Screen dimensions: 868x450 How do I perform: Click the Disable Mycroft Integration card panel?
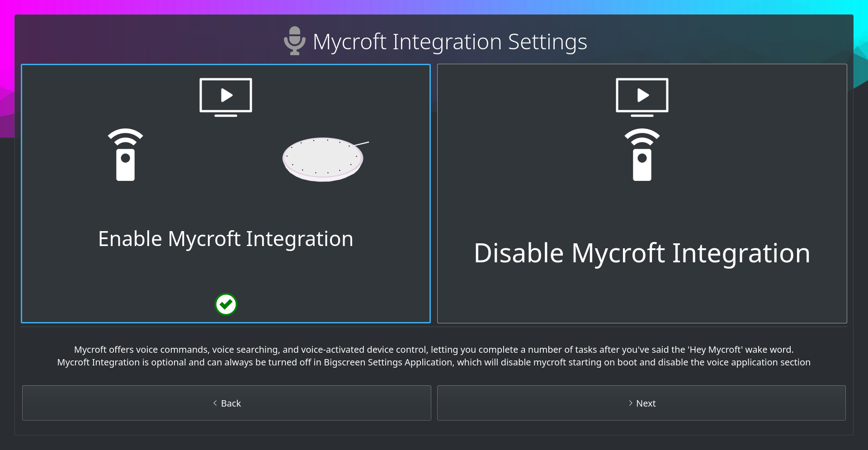tap(642, 193)
